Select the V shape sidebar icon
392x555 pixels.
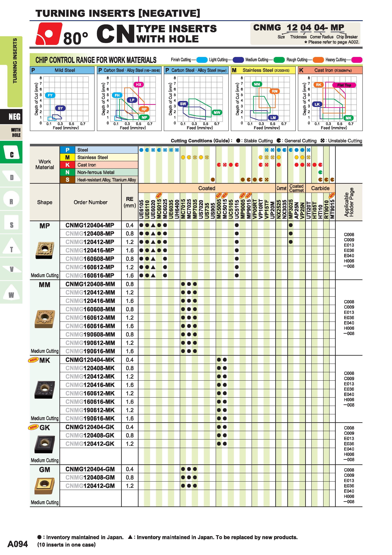(11, 268)
